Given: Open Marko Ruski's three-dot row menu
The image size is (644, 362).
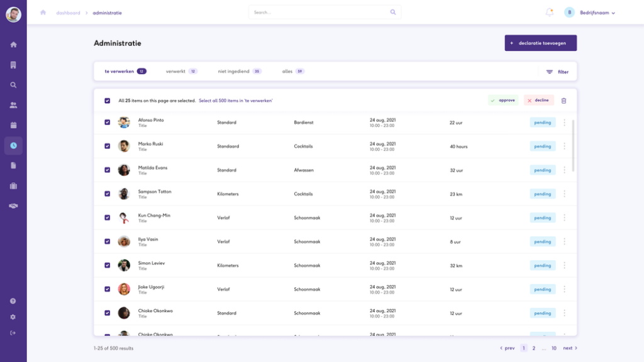Looking at the screenshot, I should tap(564, 146).
